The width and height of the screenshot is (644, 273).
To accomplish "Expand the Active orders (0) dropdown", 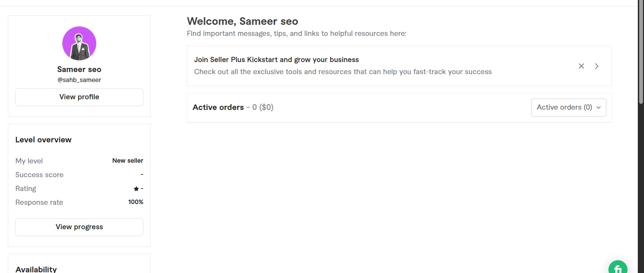I will [x=568, y=107].
